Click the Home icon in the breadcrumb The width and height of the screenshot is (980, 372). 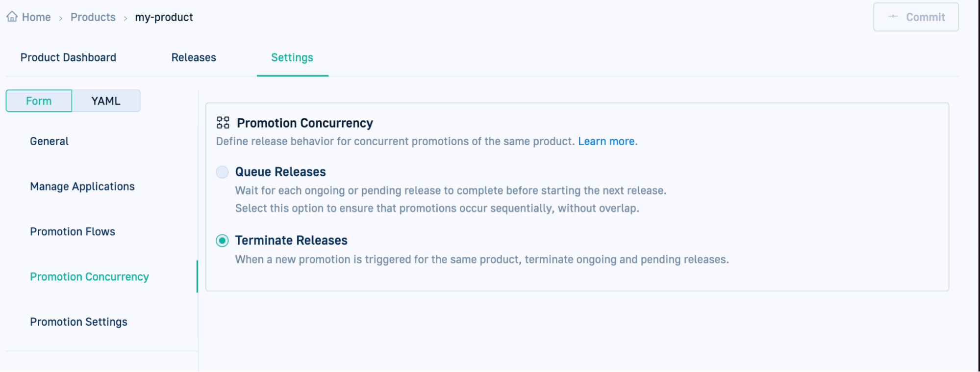tap(12, 16)
